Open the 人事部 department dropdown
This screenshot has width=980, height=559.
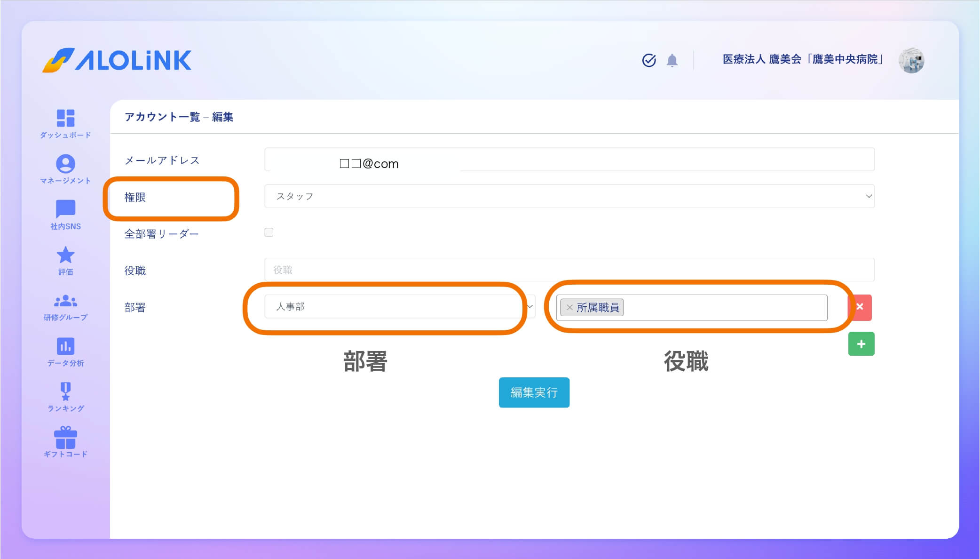pos(400,307)
